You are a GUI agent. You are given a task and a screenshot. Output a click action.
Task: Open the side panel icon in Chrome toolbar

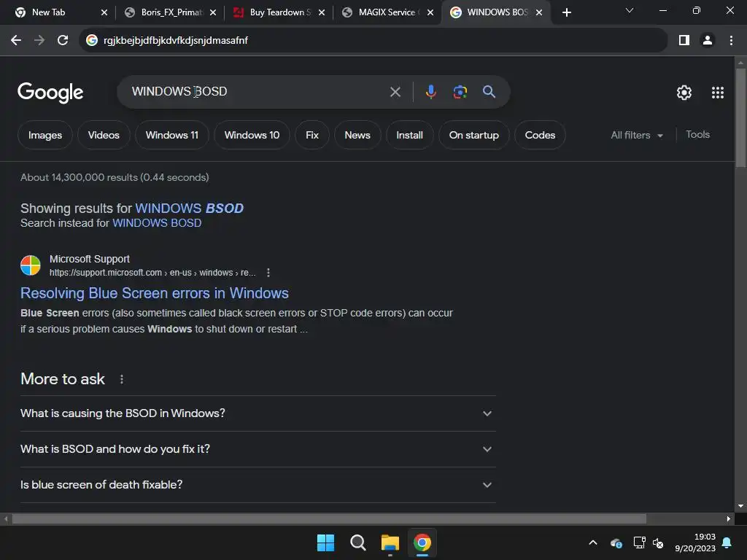click(684, 41)
